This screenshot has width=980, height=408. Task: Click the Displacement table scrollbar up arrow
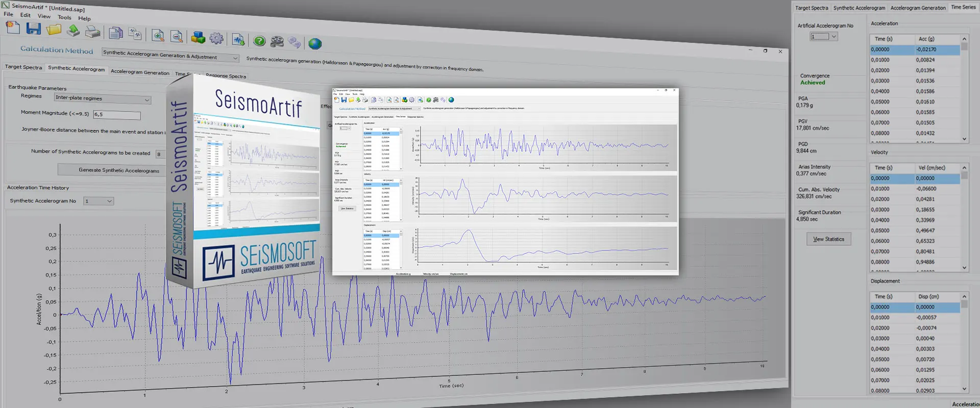click(964, 296)
